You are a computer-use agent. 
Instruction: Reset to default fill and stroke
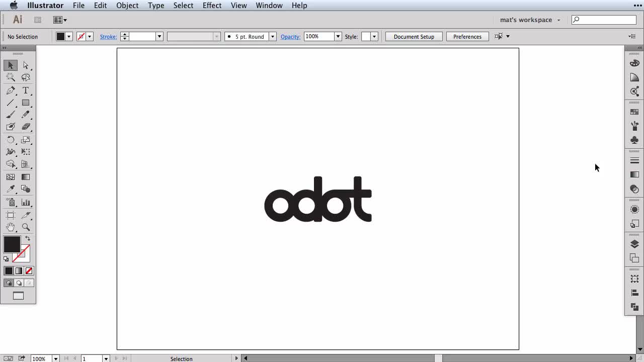(x=6, y=259)
